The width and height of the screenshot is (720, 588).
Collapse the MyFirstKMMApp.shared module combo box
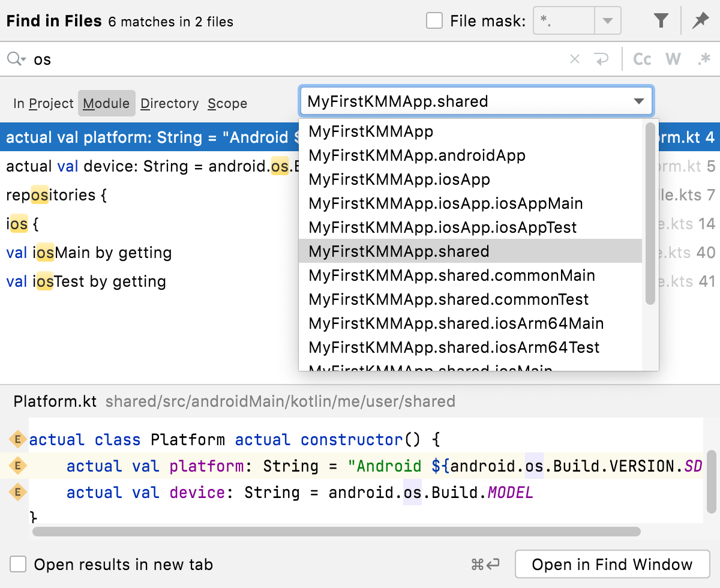[x=638, y=101]
